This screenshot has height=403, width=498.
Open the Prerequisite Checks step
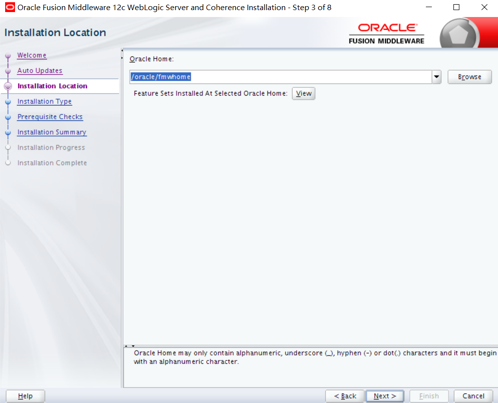(x=50, y=117)
